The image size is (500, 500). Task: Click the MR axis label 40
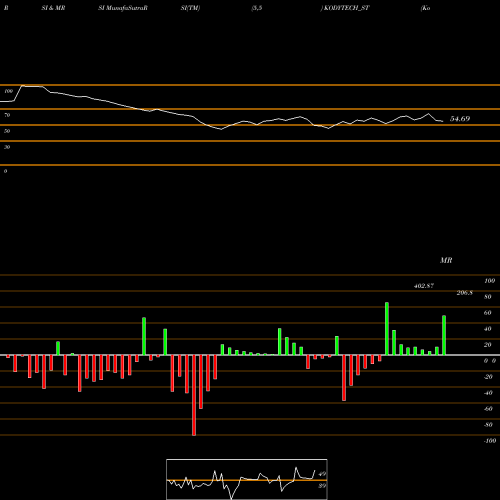tap(488, 329)
